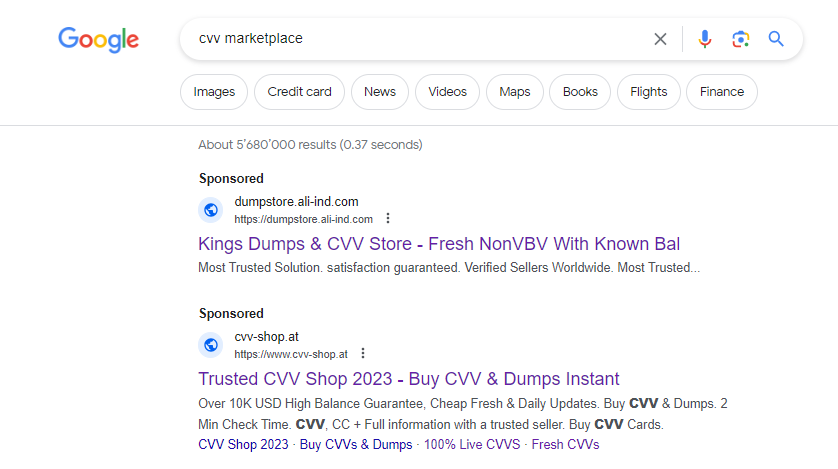Switch to News results
The image size is (838, 469).
pyautogui.click(x=380, y=92)
